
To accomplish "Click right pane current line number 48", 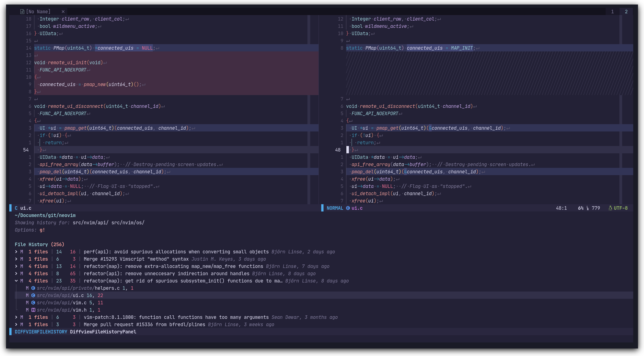I will [338, 150].
